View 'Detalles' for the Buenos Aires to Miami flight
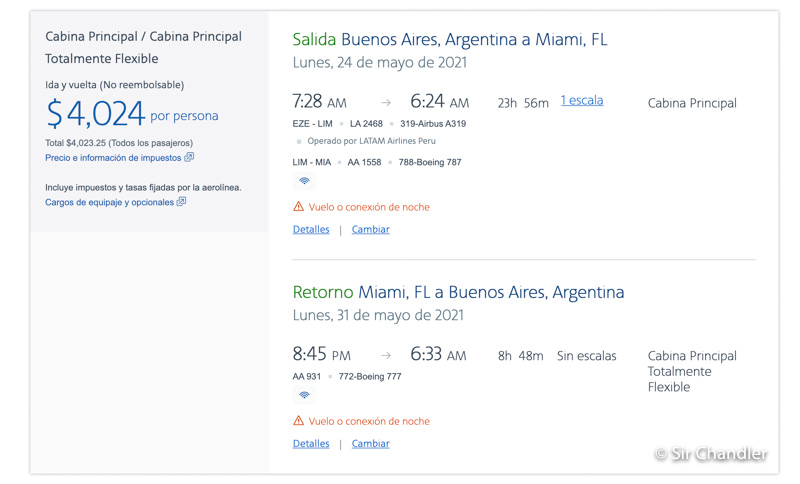800x484 pixels. click(311, 229)
